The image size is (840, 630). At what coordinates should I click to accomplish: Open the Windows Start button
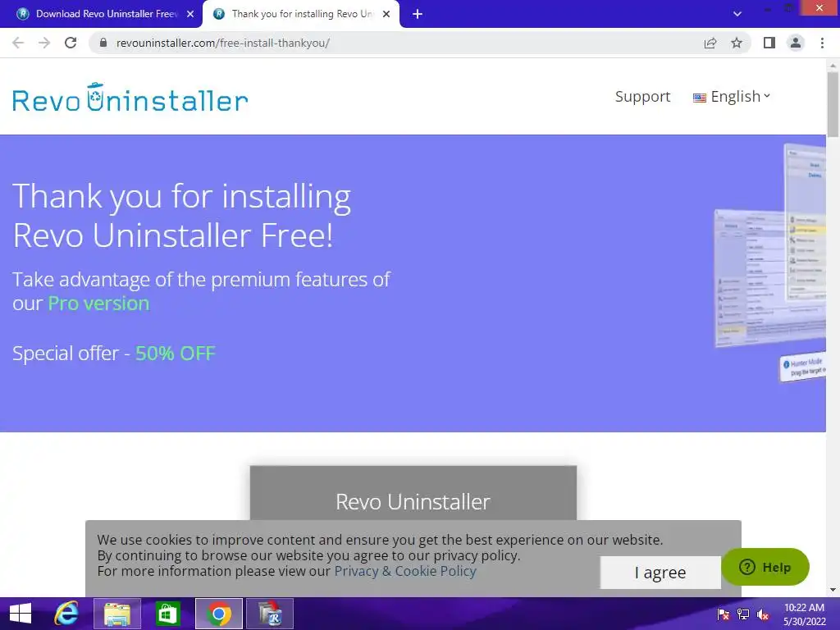pyautogui.click(x=21, y=614)
